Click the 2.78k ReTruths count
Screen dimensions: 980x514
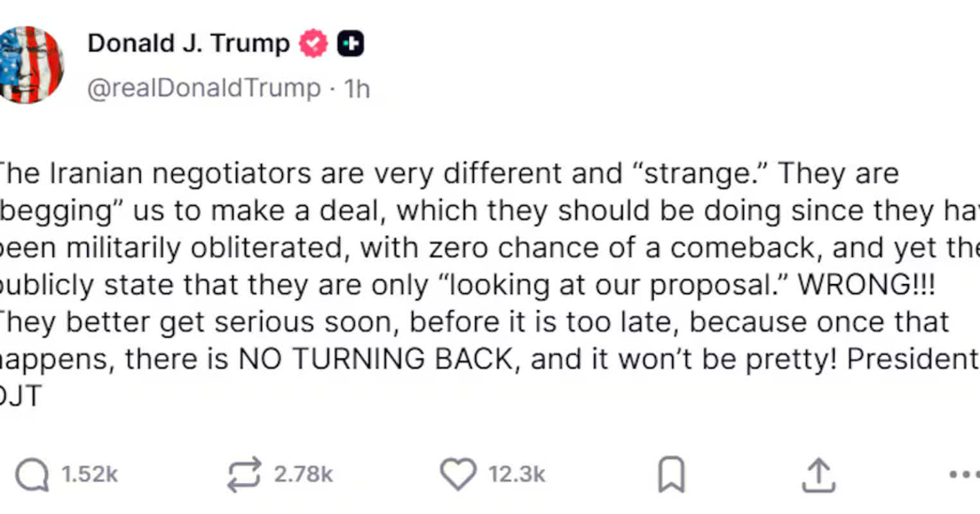point(303,475)
